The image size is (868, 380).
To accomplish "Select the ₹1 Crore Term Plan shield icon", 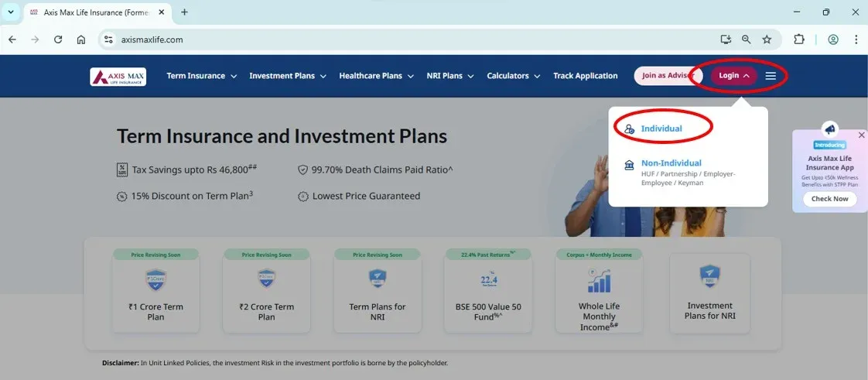I will tap(155, 279).
